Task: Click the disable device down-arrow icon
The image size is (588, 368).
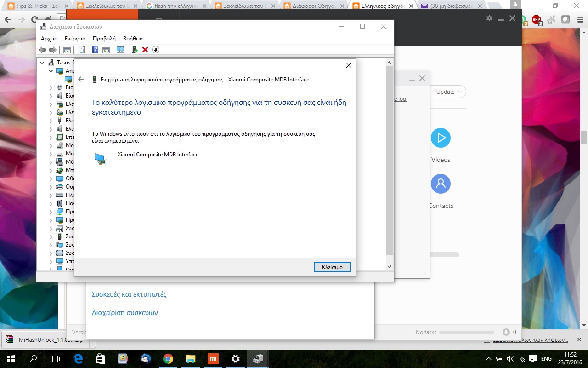Action: 156,50
